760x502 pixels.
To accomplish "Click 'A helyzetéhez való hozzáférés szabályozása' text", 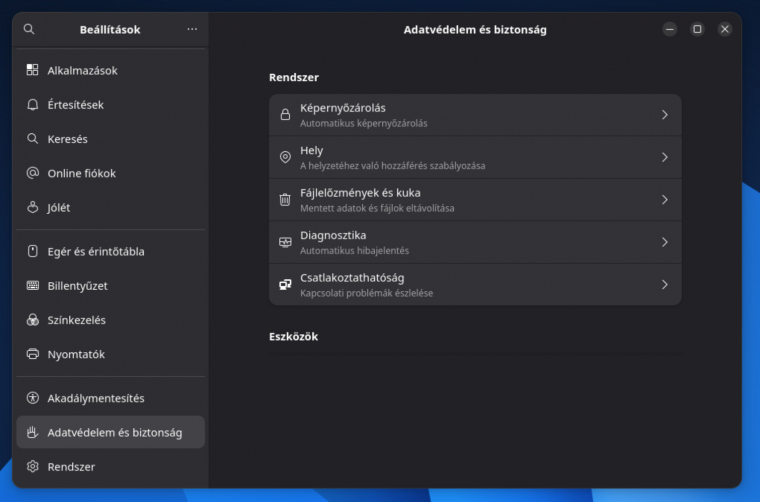I will pos(393,166).
